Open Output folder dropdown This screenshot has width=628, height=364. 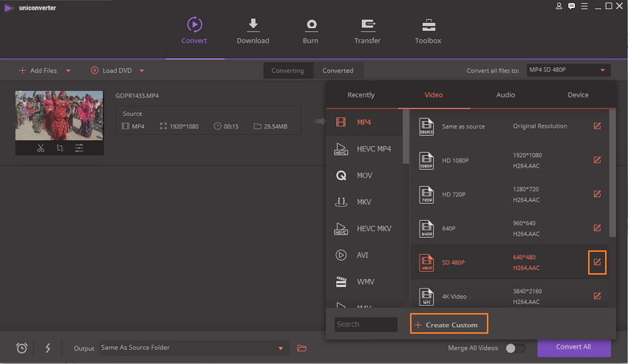[193, 348]
